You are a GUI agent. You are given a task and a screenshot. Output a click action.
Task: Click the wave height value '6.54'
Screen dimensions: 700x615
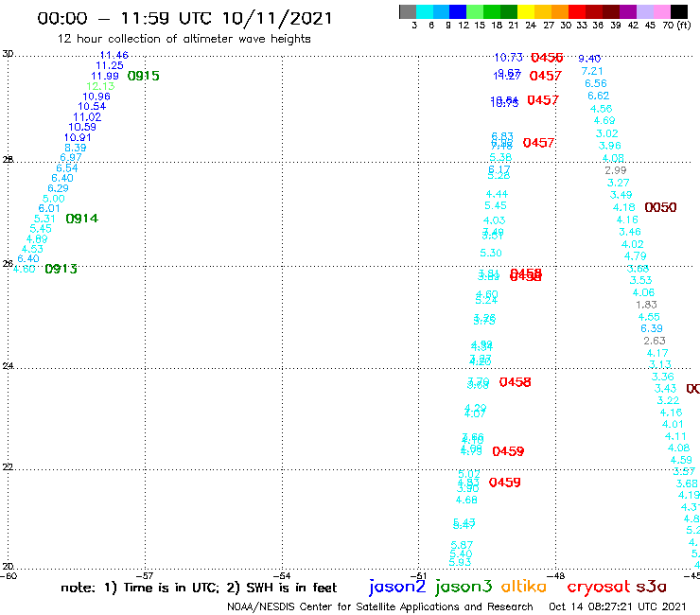tap(67, 168)
